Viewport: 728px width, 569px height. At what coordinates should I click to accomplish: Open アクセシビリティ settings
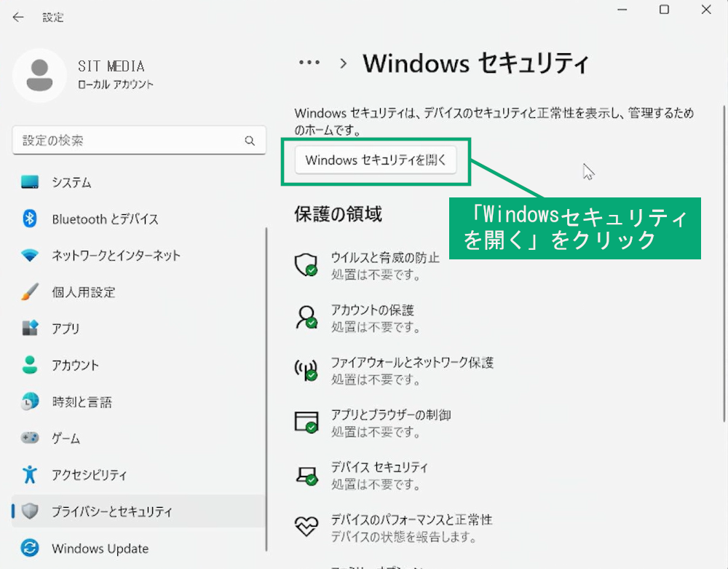(138, 474)
